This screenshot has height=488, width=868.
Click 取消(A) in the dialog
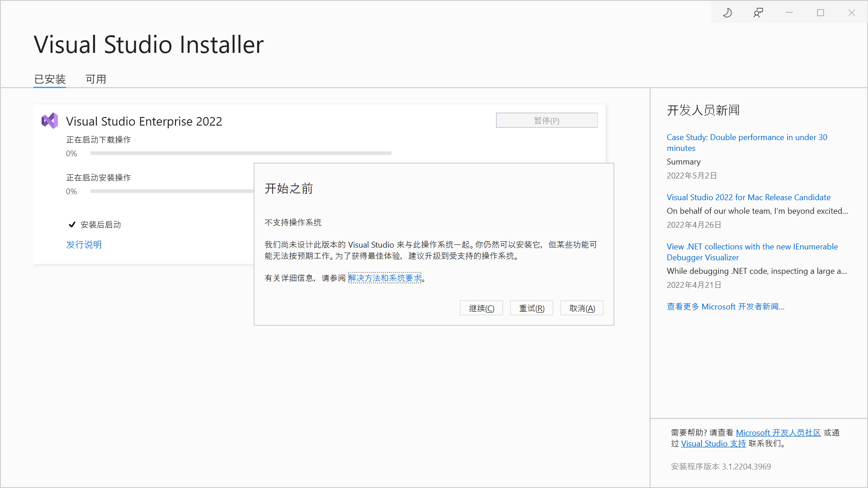[582, 308]
